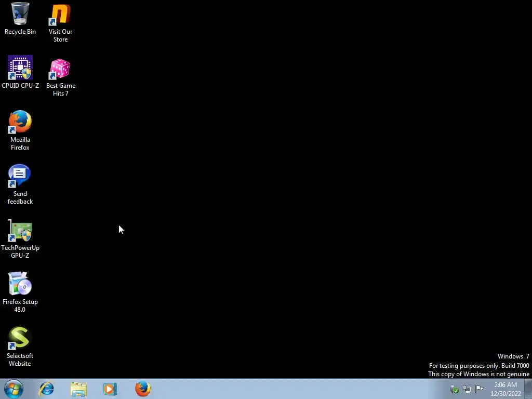Select the Mozilla Firefox desktop shortcut
This screenshot has width=532, height=399.
pos(20,130)
